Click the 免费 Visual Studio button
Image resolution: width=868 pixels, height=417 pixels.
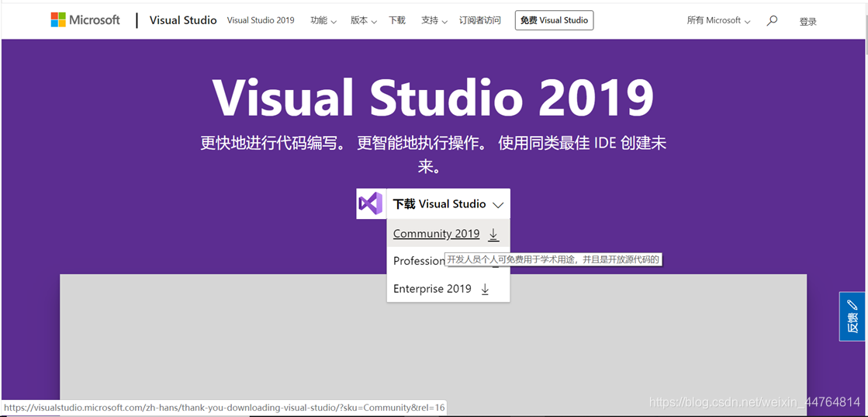[554, 20]
